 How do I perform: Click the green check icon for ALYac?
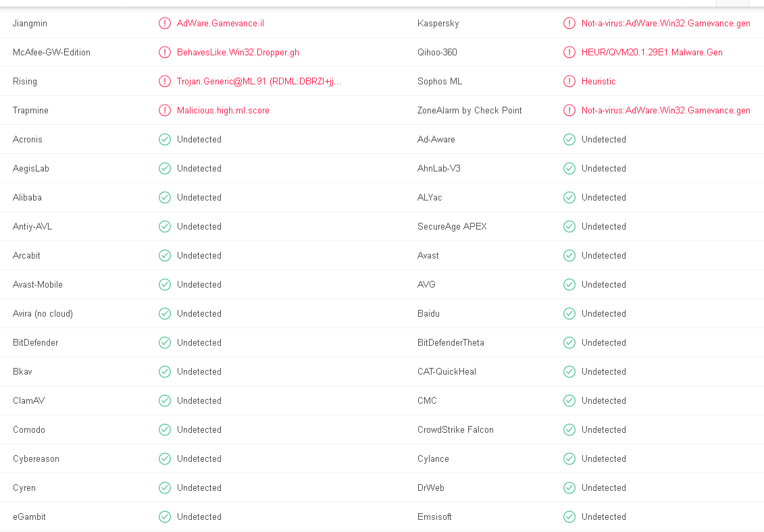pyautogui.click(x=569, y=197)
